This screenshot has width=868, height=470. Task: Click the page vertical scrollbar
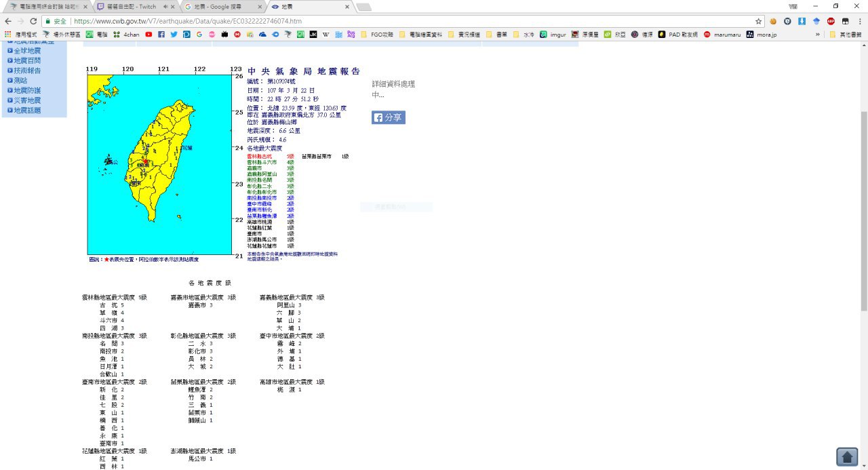pos(863,203)
